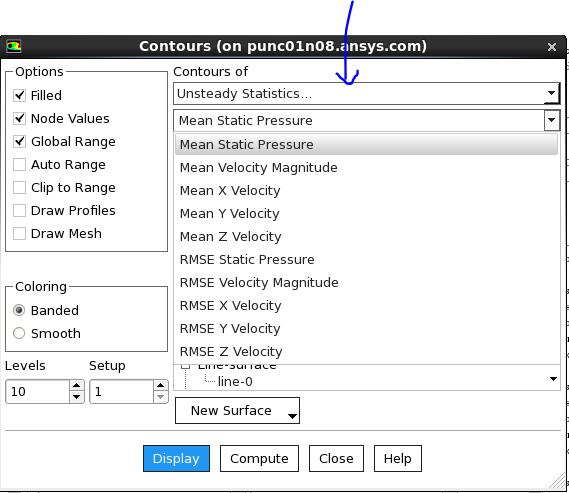Open the New Surface dropdown button

[237, 410]
